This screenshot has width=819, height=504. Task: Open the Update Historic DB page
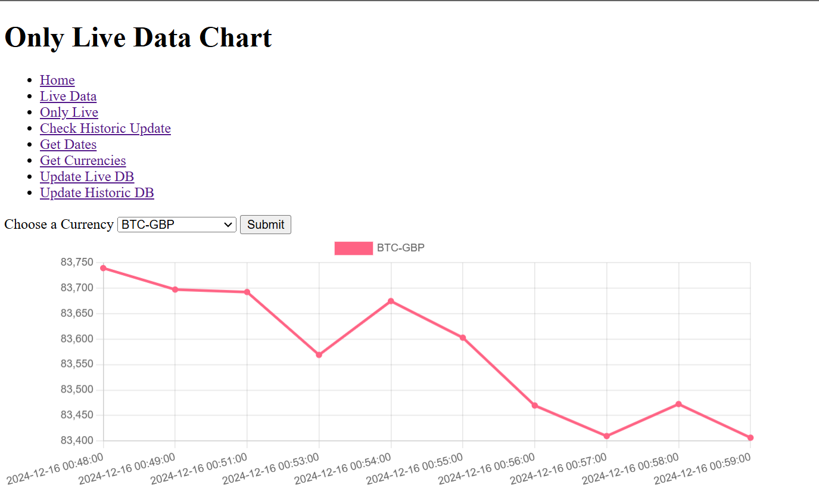pyautogui.click(x=97, y=192)
